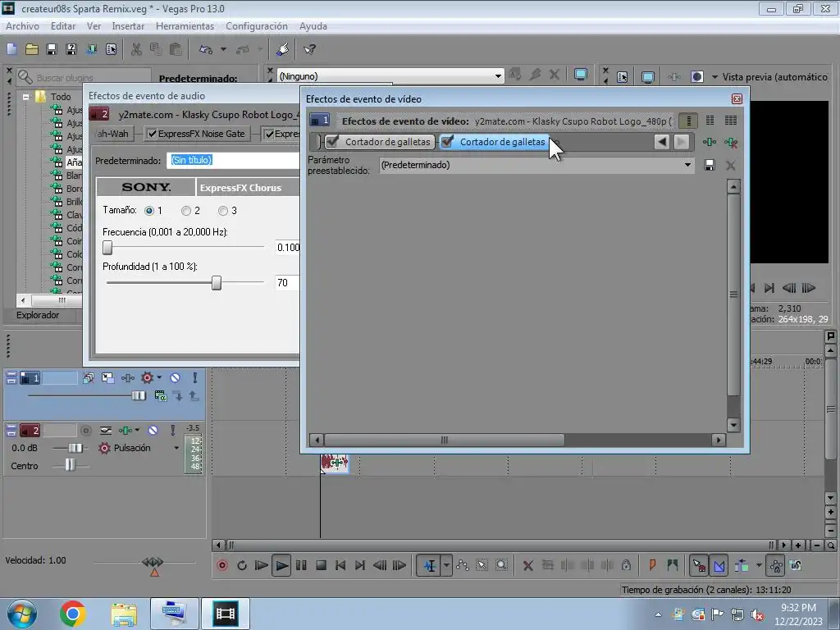Open Google Chrome from the taskbar
Viewport: 840px width, 630px height.
tap(73, 614)
